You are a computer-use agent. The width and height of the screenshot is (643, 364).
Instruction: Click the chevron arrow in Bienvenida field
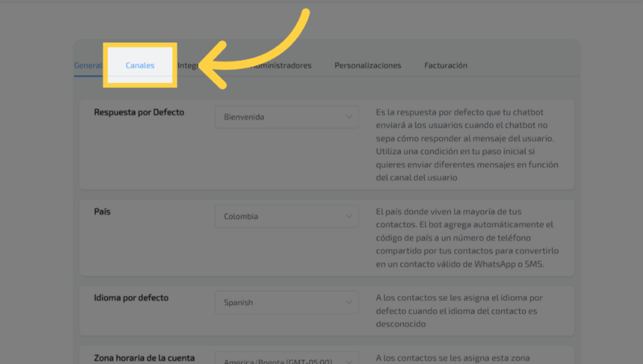pos(349,117)
